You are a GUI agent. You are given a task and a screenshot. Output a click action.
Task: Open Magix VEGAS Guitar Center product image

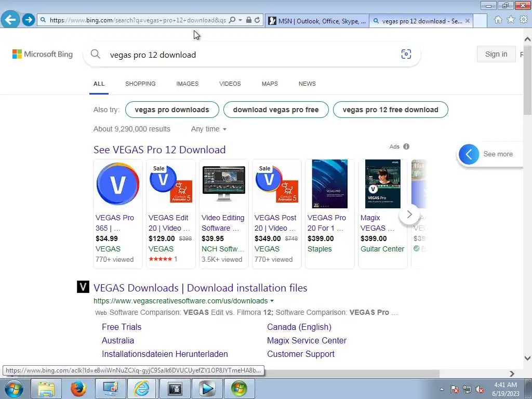click(x=383, y=184)
